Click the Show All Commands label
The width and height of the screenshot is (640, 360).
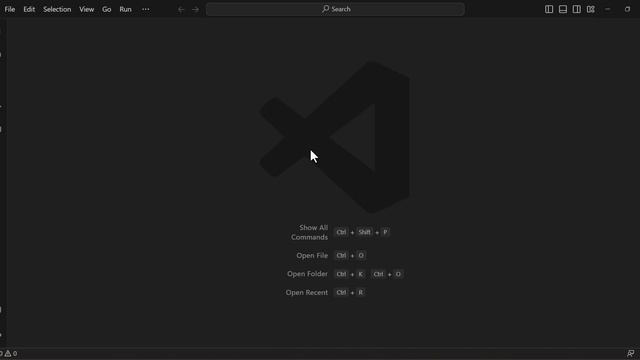pos(309,232)
